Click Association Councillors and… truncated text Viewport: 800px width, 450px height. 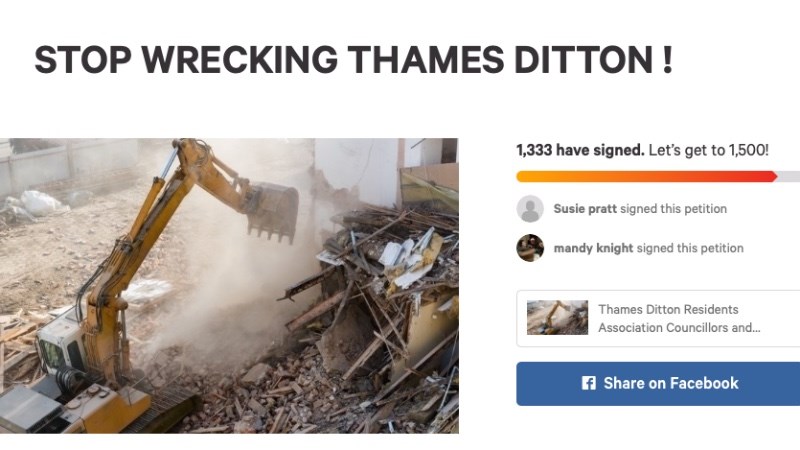pyautogui.click(x=679, y=328)
